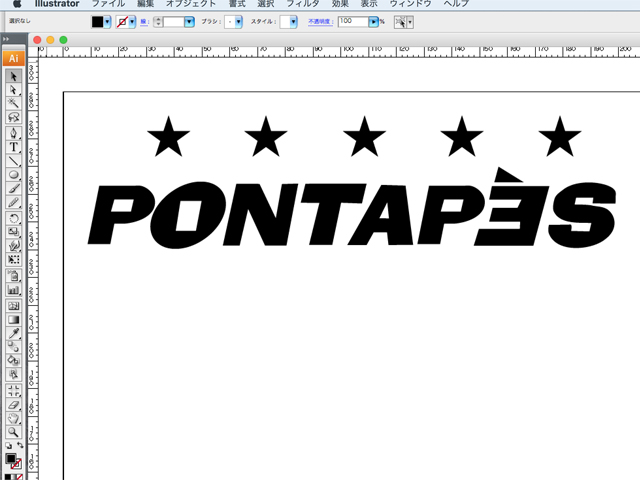Reset to default fill and stroke
Image resolution: width=640 pixels, height=480 pixels.
click(x=9, y=446)
